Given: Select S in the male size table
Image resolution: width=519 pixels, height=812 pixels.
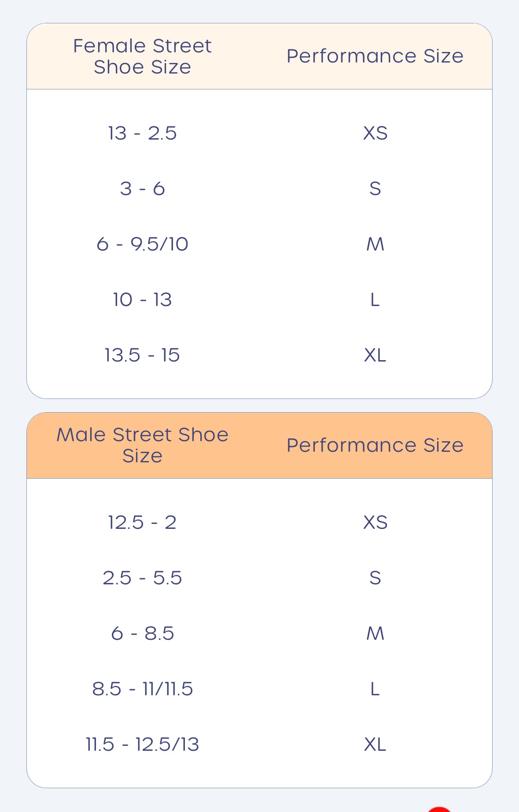Looking at the screenshot, I should pyautogui.click(x=375, y=578).
